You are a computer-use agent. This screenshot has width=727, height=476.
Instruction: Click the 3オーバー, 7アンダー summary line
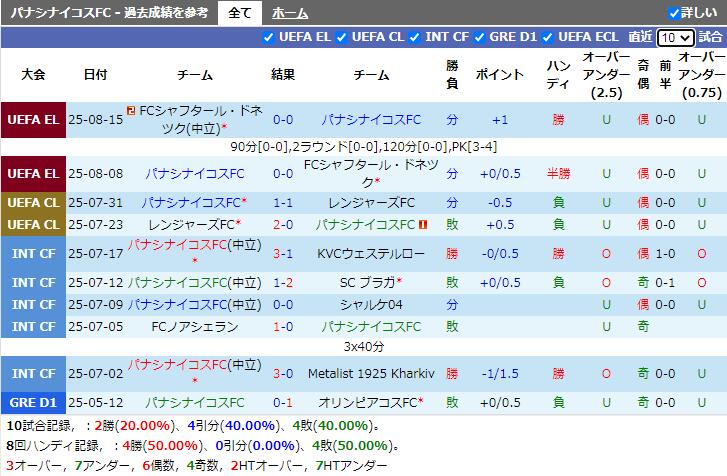click(x=197, y=465)
